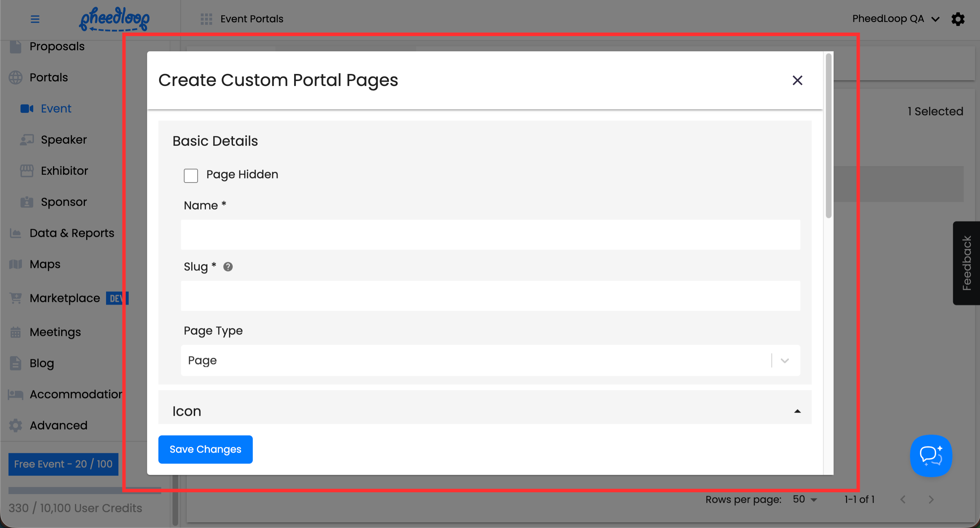Screen dimensions: 980x528
Task: Open the Page Type dropdown
Action: (490, 360)
